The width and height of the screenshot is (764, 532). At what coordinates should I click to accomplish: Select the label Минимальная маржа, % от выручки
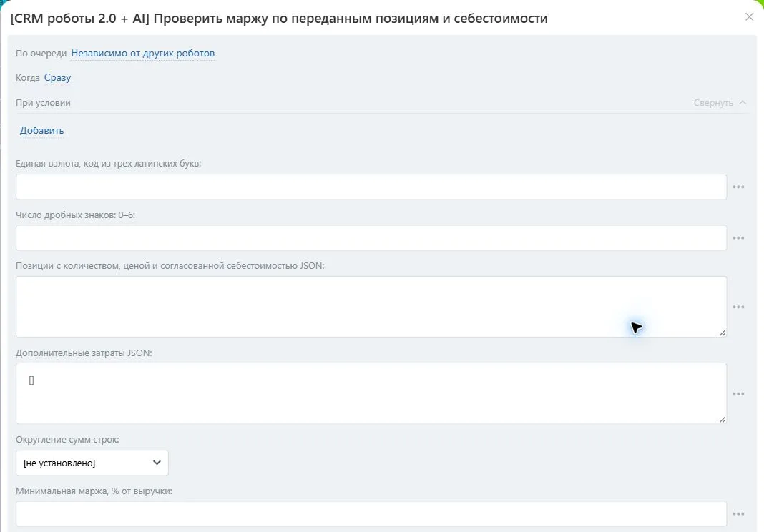point(94,491)
